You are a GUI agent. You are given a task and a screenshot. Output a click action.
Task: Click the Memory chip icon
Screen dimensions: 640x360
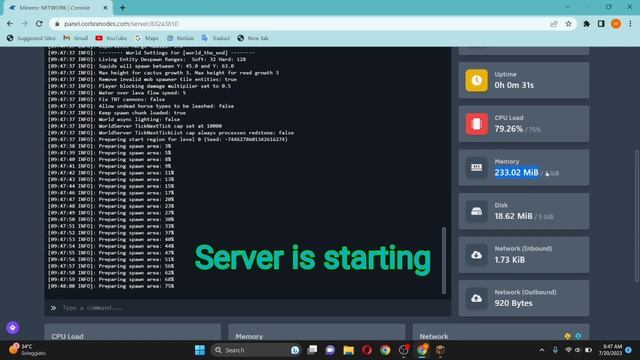click(476, 167)
